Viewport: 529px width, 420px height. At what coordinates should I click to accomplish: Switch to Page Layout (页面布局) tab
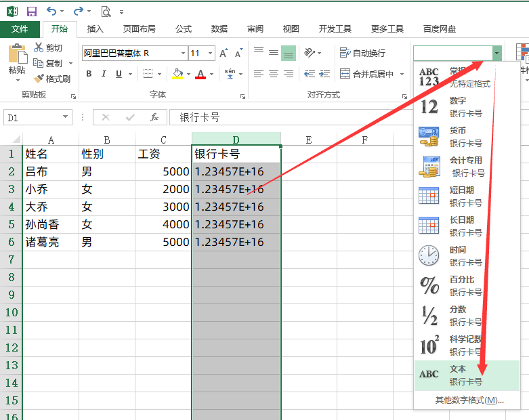[140, 29]
